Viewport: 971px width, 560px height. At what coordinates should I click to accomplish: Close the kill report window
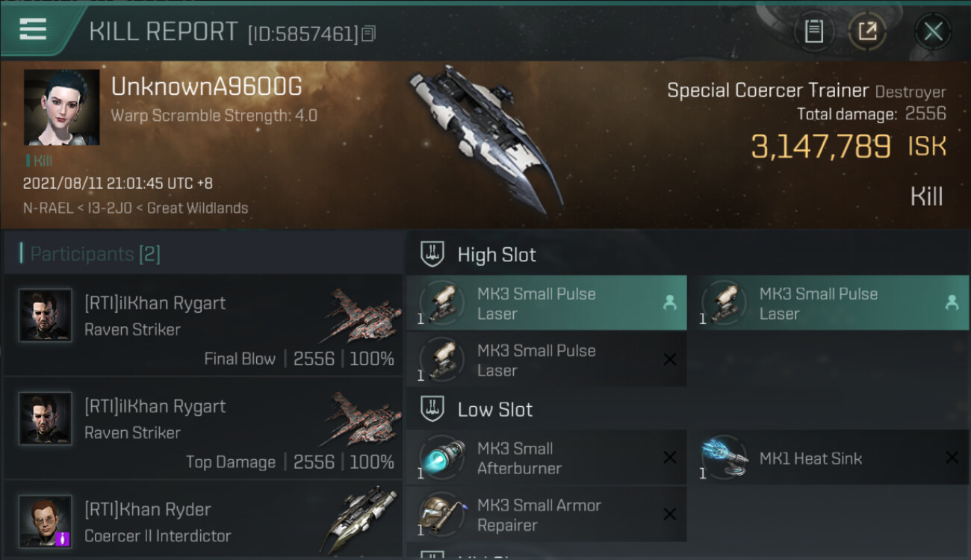pos(933,31)
